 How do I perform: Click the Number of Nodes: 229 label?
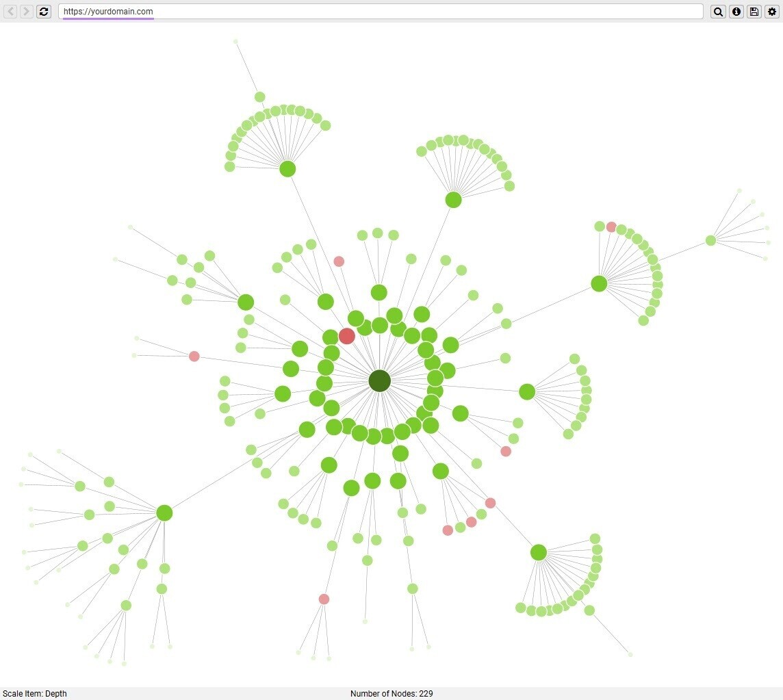click(x=391, y=694)
